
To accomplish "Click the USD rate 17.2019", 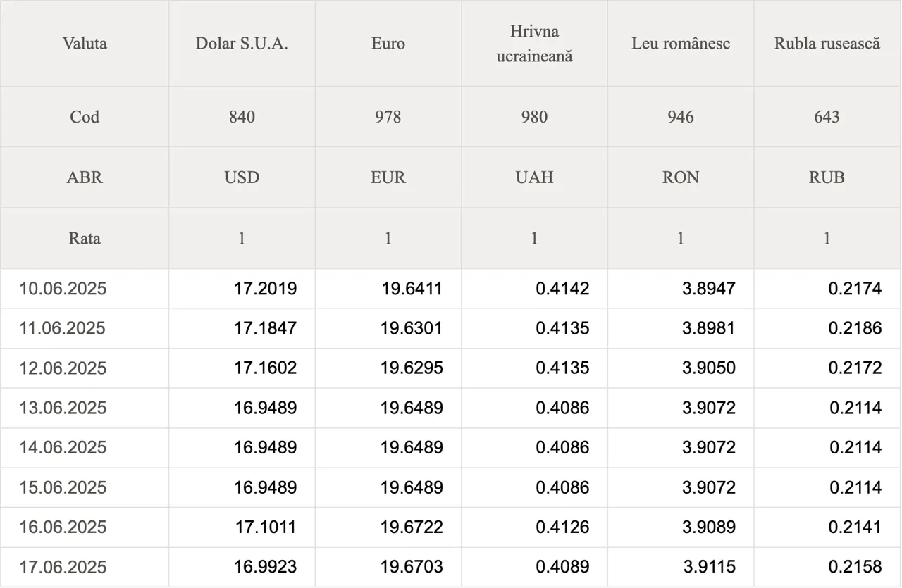I will point(266,289).
